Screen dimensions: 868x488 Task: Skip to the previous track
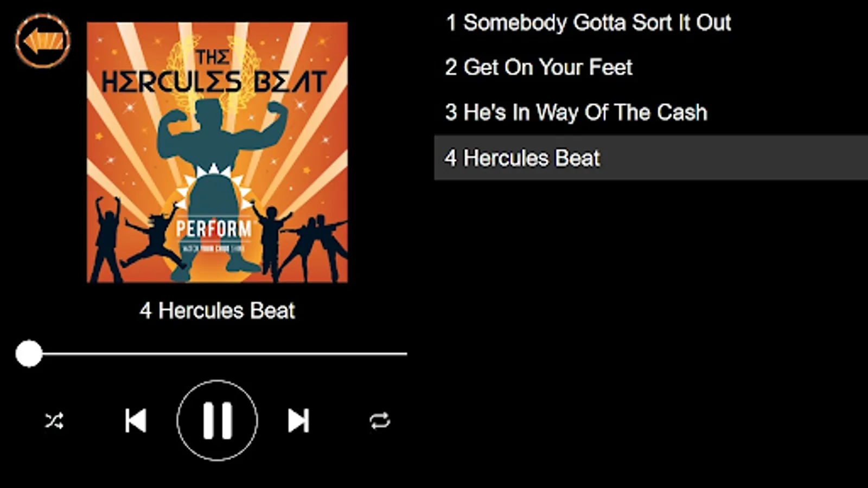coord(136,421)
